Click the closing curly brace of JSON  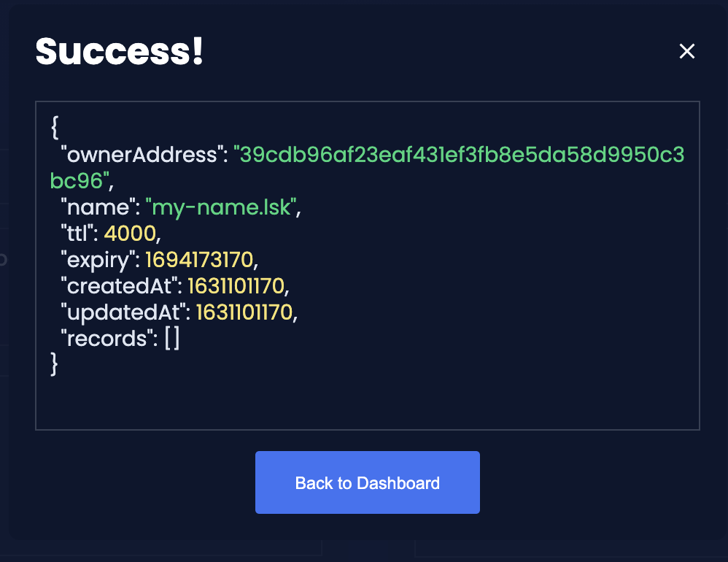coord(54,364)
